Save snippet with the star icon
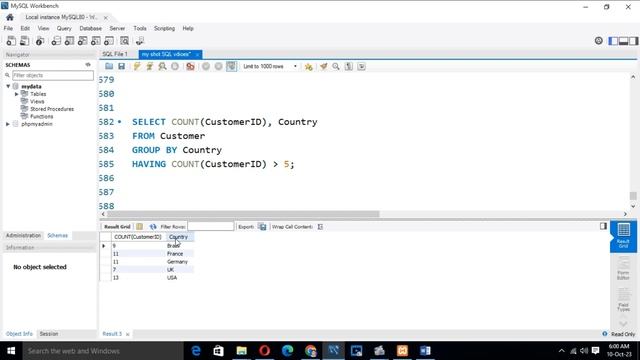 point(309,67)
